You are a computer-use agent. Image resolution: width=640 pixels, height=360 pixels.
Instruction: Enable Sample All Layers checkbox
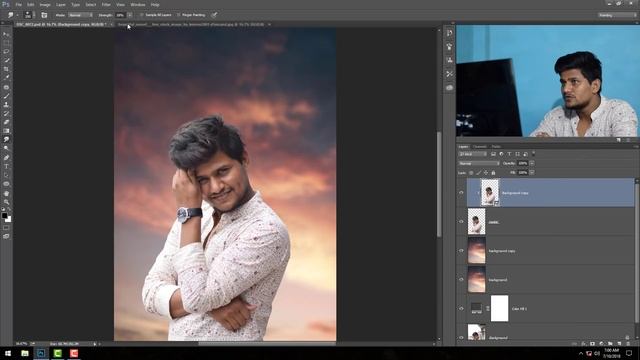click(142, 15)
